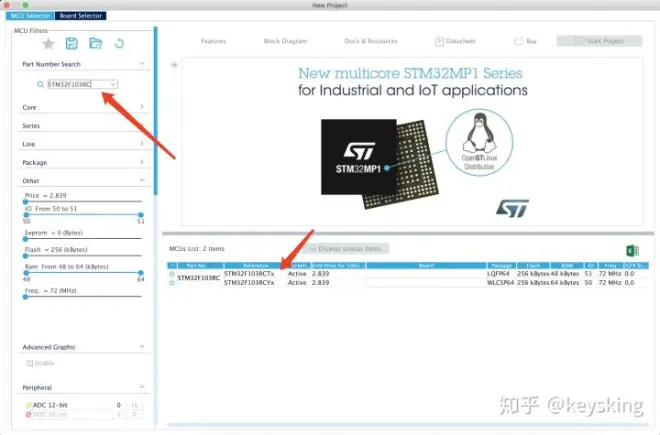Enable Advanced Graphic checkbox
The height and width of the screenshot is (435, 660).
click(30, 363)
